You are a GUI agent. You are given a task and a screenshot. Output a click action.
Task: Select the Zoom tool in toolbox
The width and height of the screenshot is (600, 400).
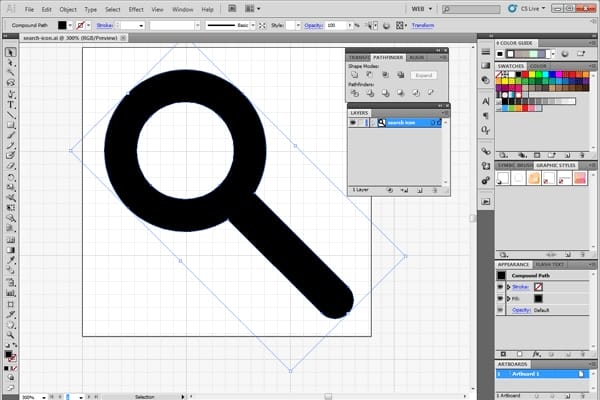coord(11,335)
